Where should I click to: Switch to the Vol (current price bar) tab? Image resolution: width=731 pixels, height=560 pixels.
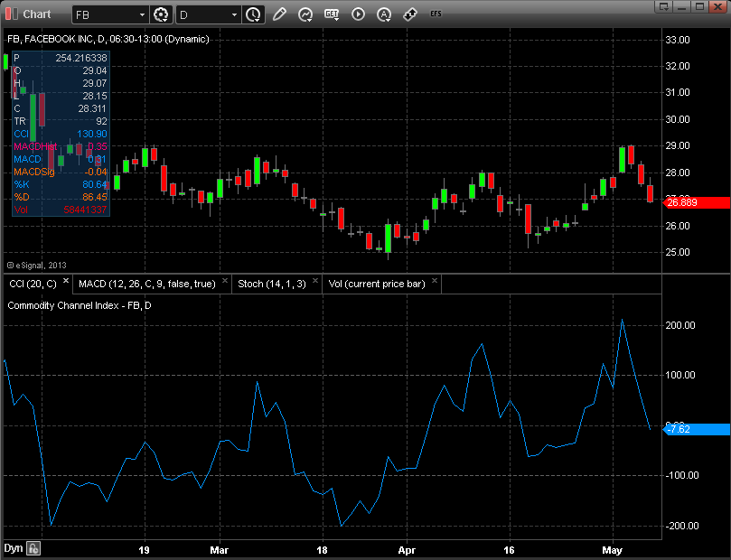pos(377,285)
